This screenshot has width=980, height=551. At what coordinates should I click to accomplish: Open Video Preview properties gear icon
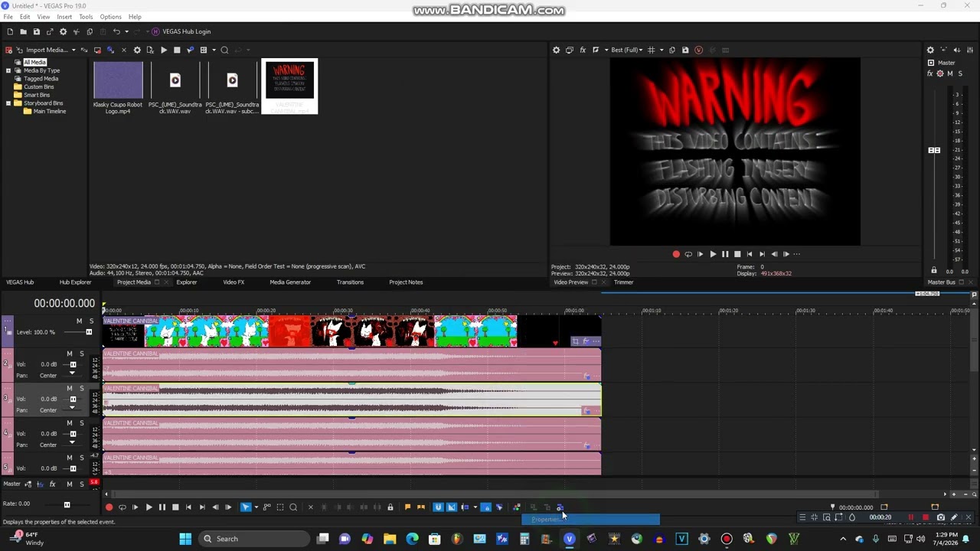pyautogui.click(x=557, y=50)
